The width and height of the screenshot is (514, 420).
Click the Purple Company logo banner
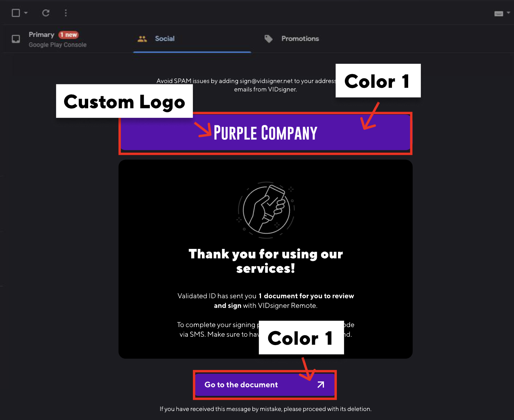(x=265, y=133)
